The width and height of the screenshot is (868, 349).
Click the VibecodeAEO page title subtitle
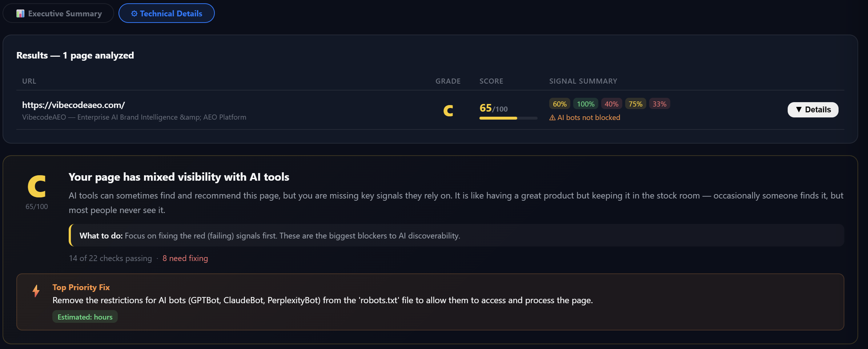coord(134,117)
